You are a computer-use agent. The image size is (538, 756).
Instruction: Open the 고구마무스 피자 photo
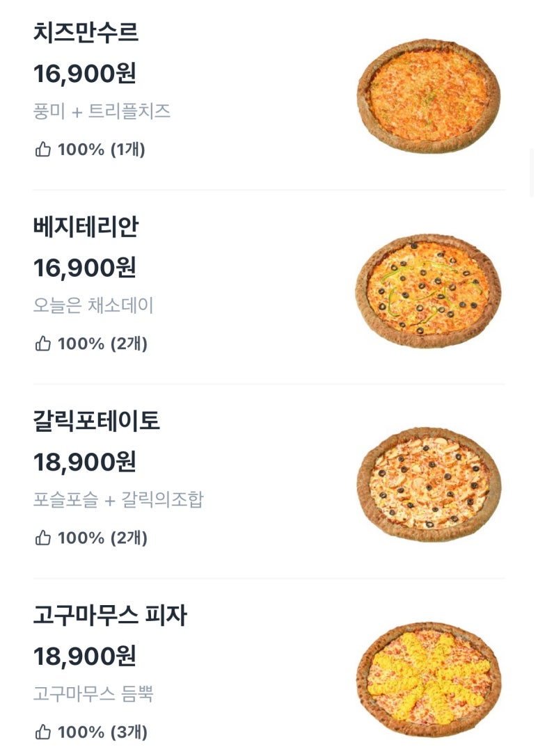(429, 679)
